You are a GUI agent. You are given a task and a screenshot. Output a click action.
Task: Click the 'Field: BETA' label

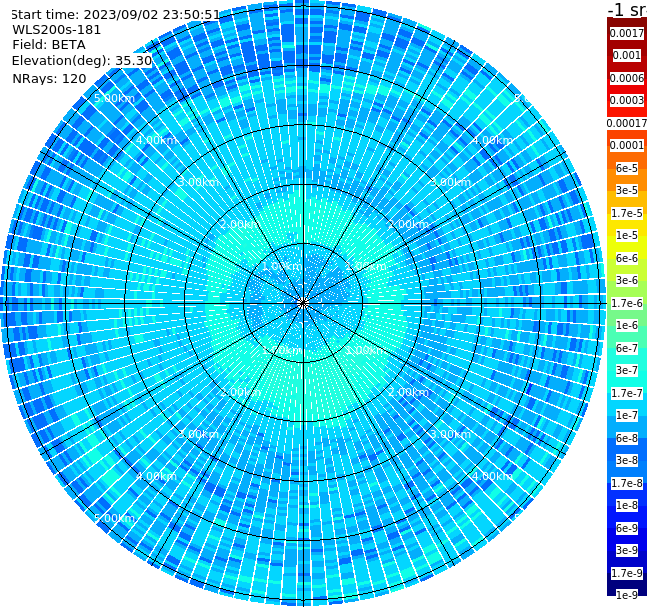49,45
